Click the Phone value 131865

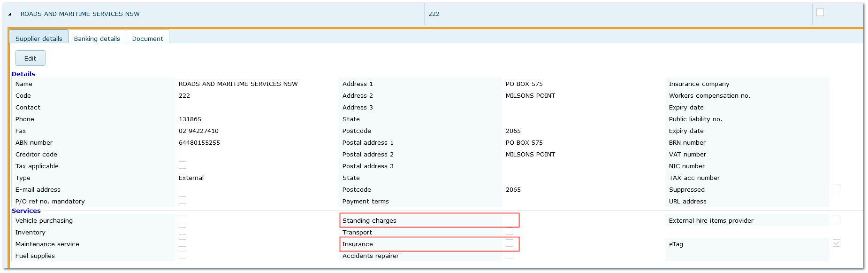(190, 119)
